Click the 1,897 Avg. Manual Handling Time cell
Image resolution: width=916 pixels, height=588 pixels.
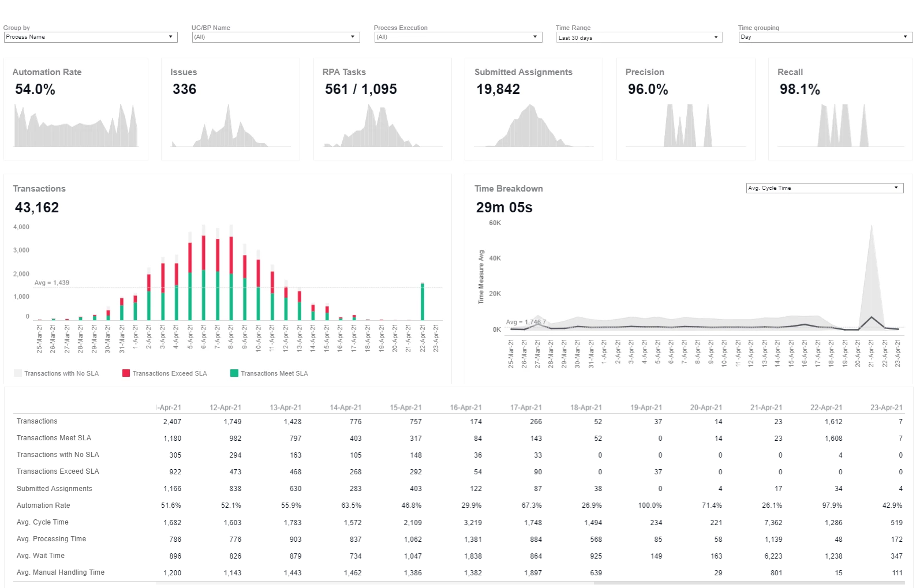coord(533,573)
